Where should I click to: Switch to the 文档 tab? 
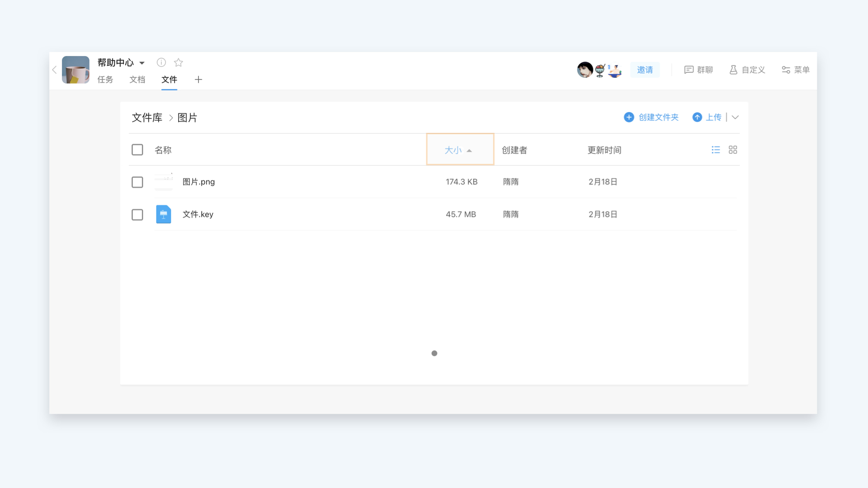[137, 80]
